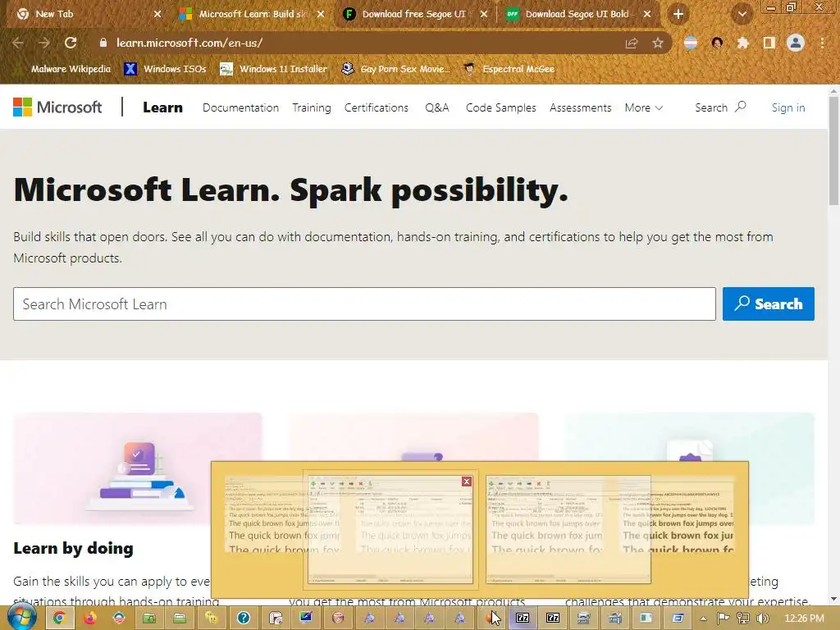The image size is (840, 630).
Task: Show hidden tray icons arrow
Action: [703, 619]
